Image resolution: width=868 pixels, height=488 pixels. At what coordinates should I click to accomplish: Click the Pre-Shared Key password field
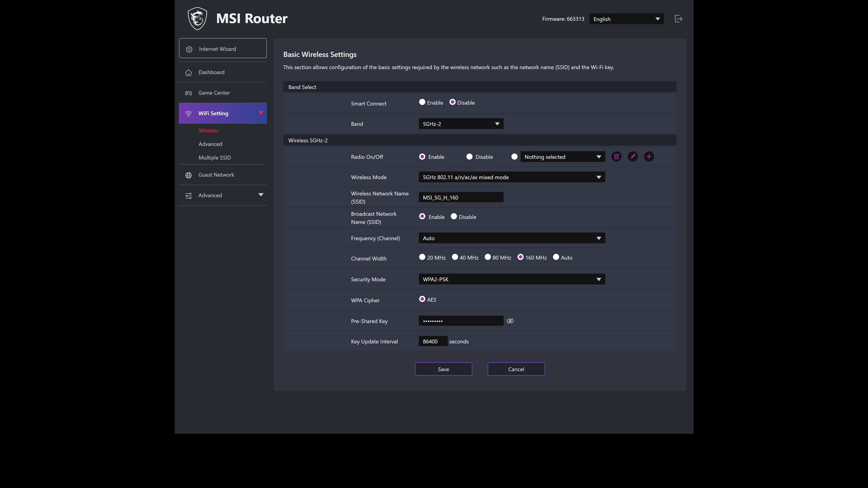pos(461,321)
